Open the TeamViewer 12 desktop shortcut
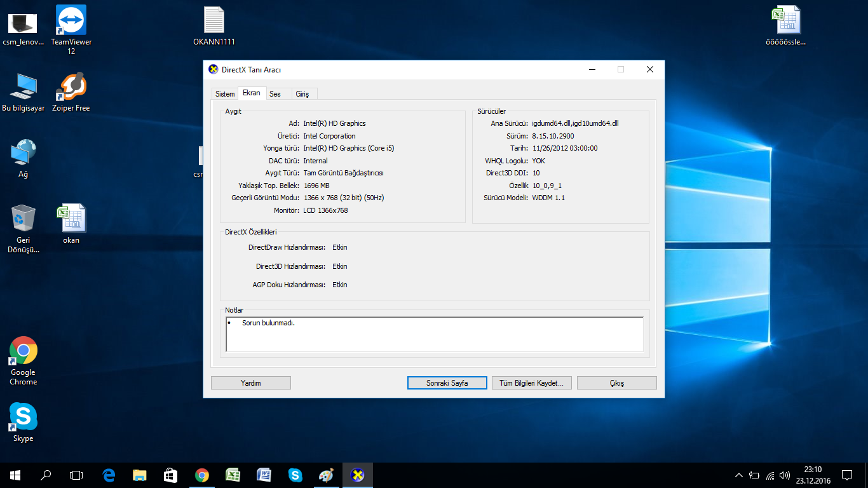868x488 pixels. tap(71, 29)
